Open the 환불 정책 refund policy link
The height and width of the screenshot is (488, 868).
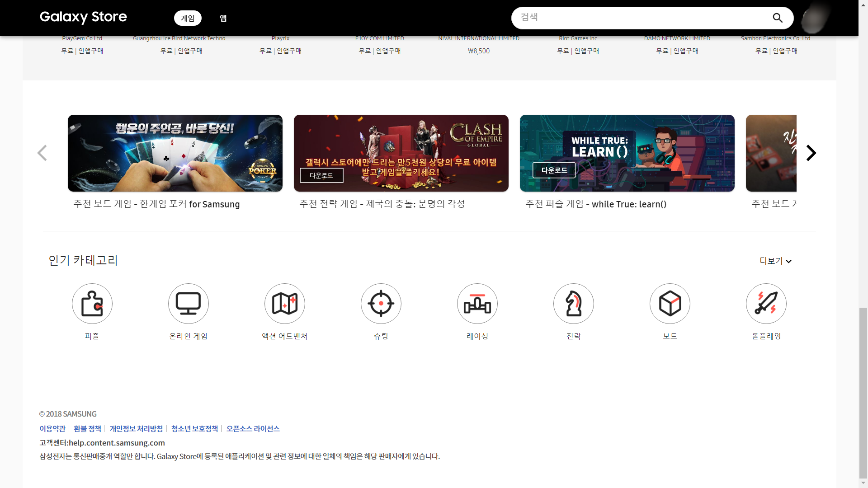pyautogui.click(x=87, y=428)
